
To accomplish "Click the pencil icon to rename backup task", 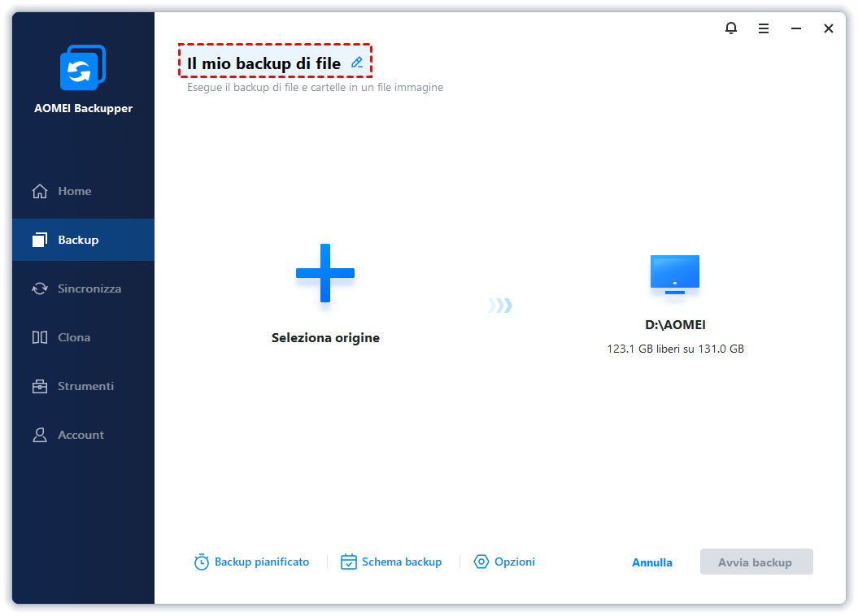I will point(357,63).
